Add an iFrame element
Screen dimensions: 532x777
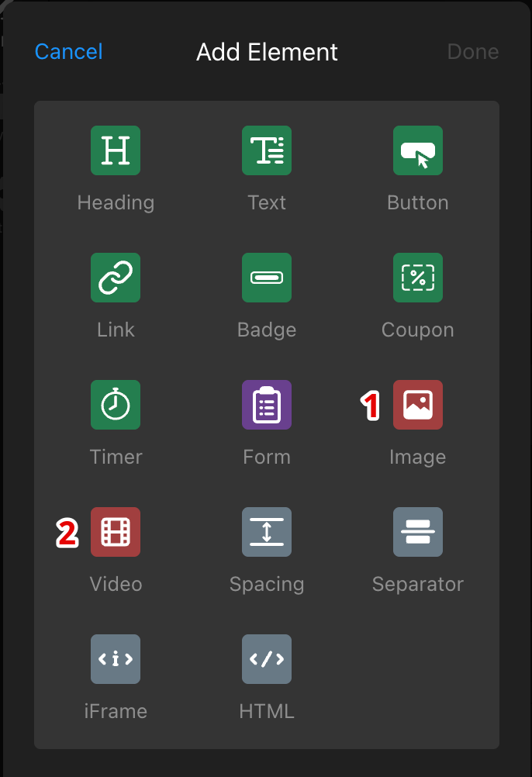coord(116,659)
